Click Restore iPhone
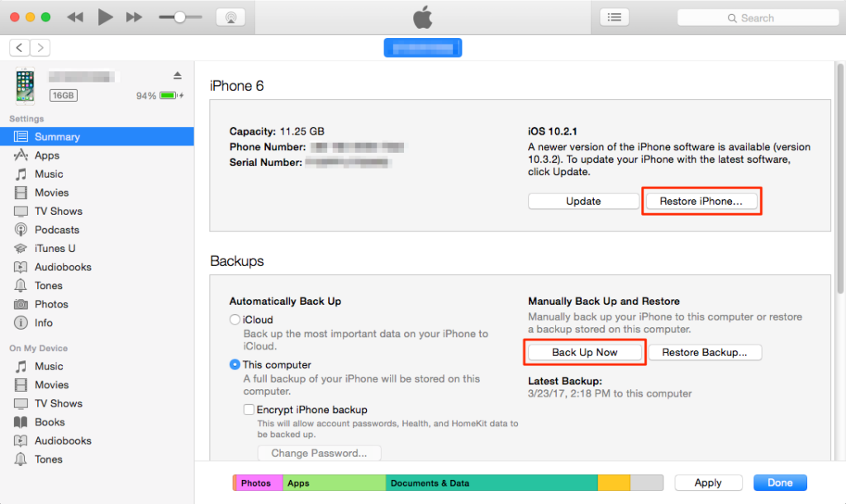 pyautogui.click(x=701, y=200)
